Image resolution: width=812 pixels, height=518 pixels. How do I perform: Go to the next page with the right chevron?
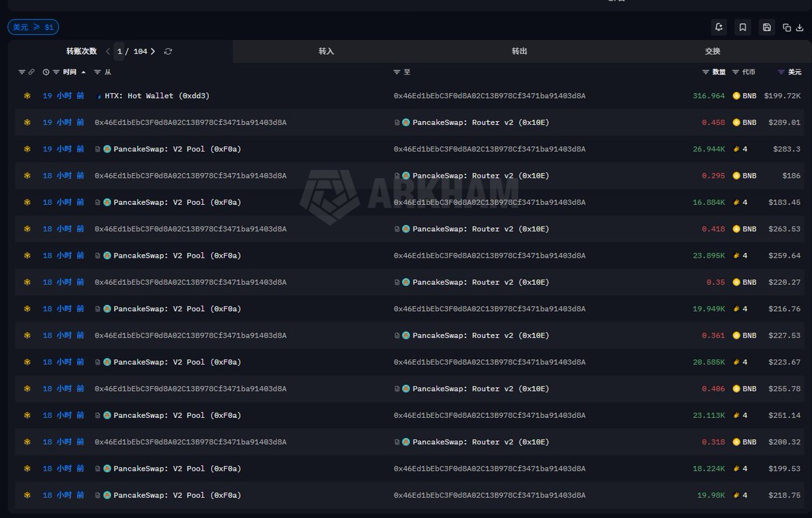(x=153, y=51)
